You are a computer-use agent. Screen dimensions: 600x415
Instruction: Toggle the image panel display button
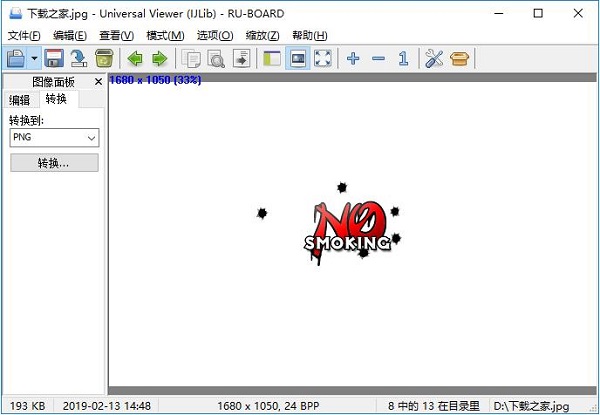point(297,59)
